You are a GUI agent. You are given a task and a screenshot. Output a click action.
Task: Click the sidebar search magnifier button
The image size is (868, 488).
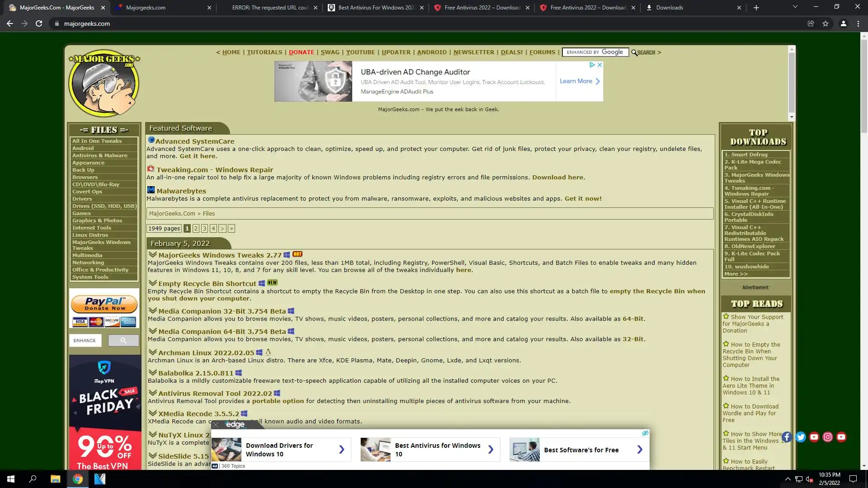coord(123,340)
